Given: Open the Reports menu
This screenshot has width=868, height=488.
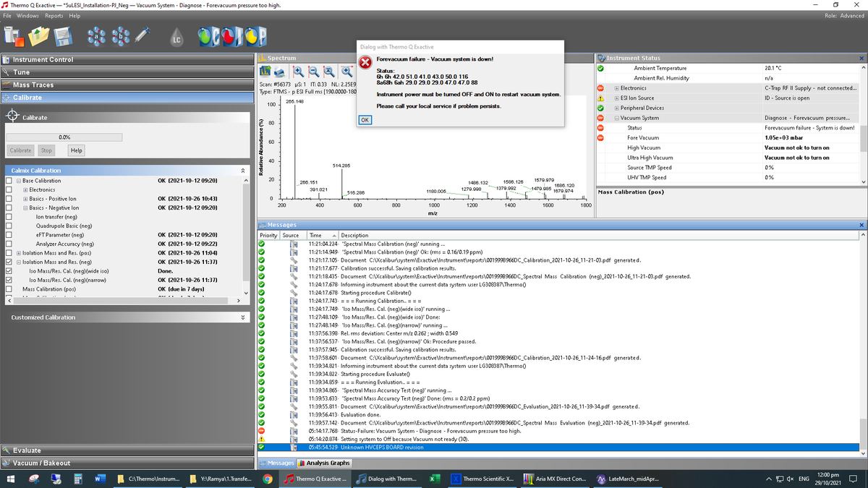Looking at the screenshot, I should [54, 16].
